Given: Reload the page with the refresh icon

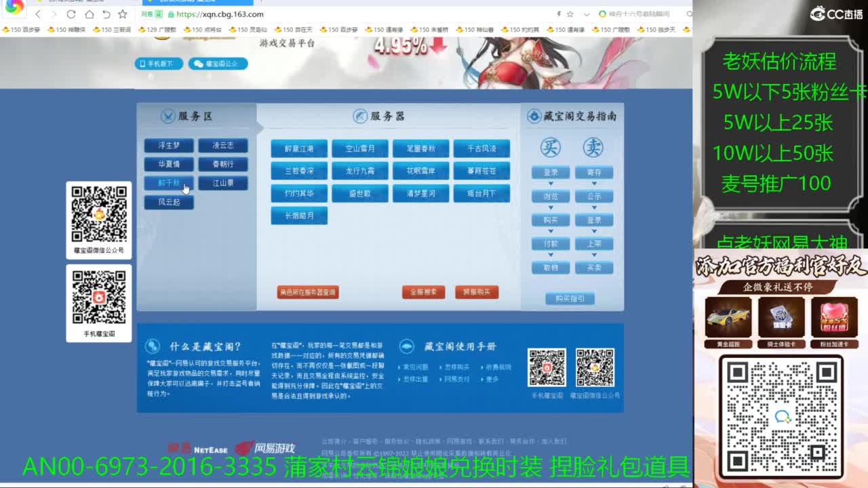Looking at the screenshot, I should [x=71, y=14].
